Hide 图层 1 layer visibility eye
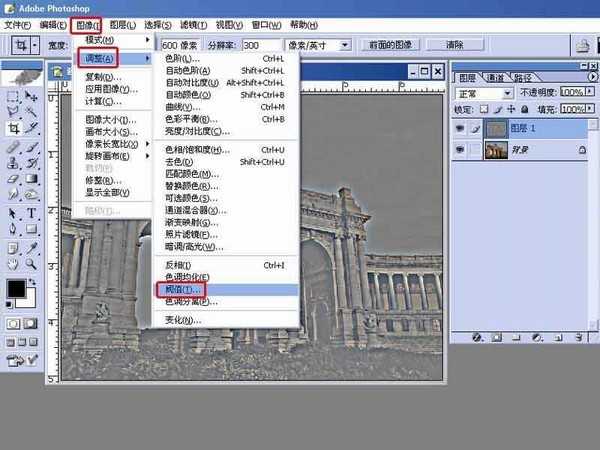Screen dimensions: 600x450 460,129
